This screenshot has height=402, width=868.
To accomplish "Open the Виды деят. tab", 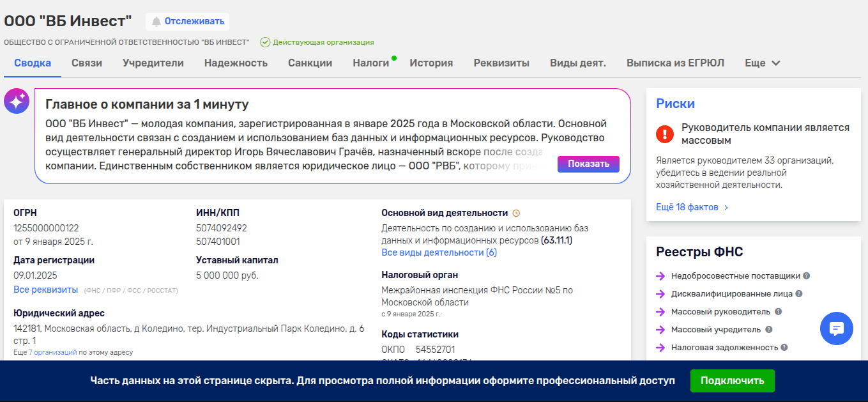I will pyautogui.click(x=578, y=63).
